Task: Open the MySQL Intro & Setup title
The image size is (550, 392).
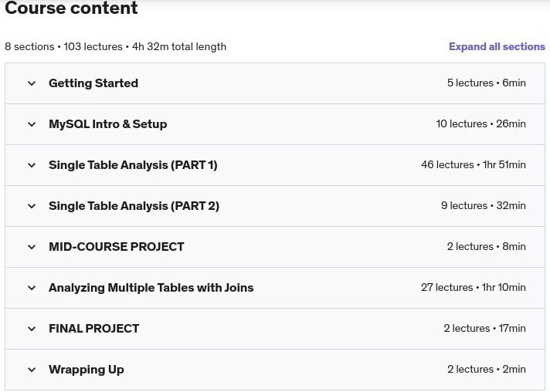Action: pyautogui.click(x=107, y=124)
